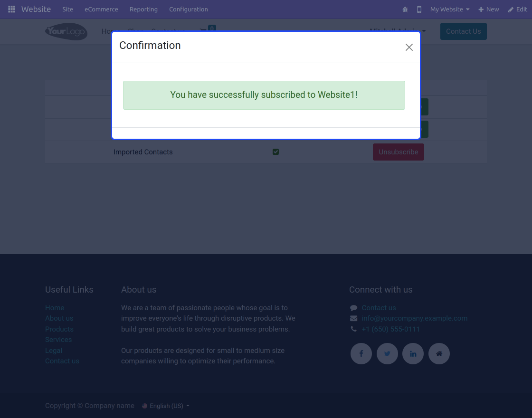The image size is (532, 418).
Task: Click the info@yourcompany.example.com email link
Action: click(415, 318)
